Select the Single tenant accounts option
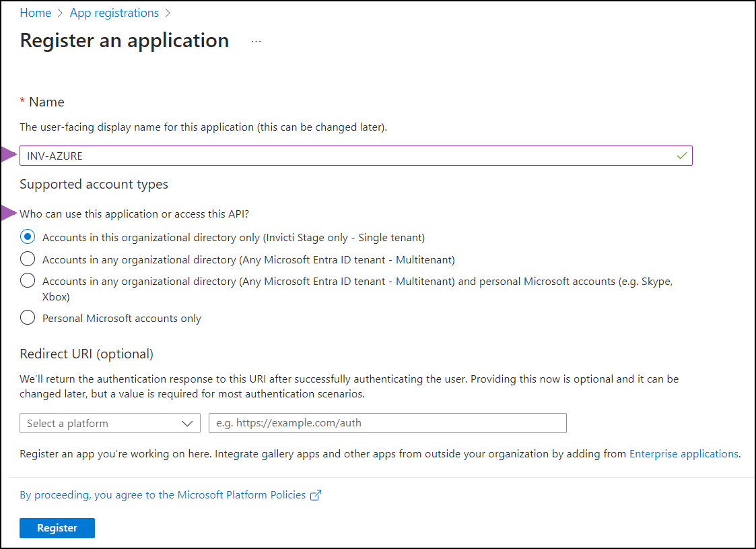The image size is (756, 549). pos(28,237)
